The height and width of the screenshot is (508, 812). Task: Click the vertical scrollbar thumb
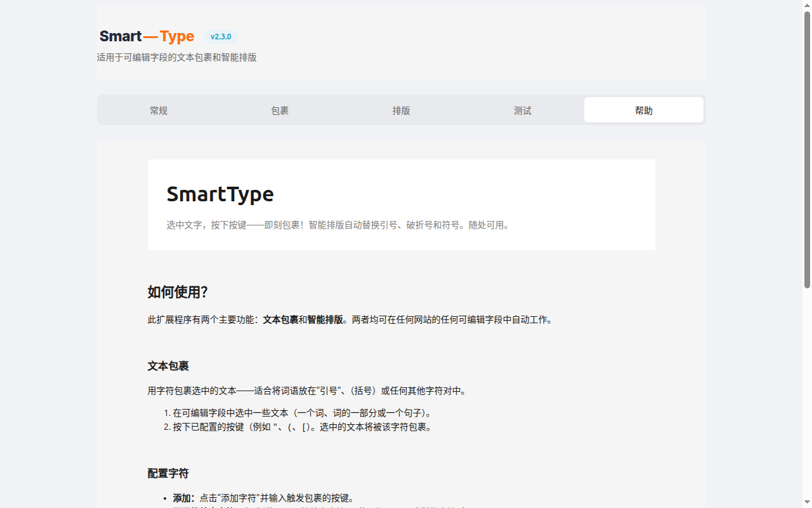807,149
